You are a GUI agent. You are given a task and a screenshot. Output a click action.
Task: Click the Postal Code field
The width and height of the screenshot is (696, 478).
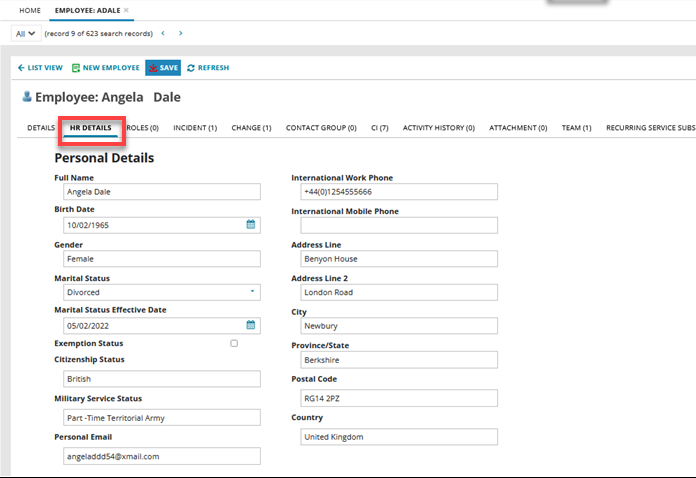(398, 398)
